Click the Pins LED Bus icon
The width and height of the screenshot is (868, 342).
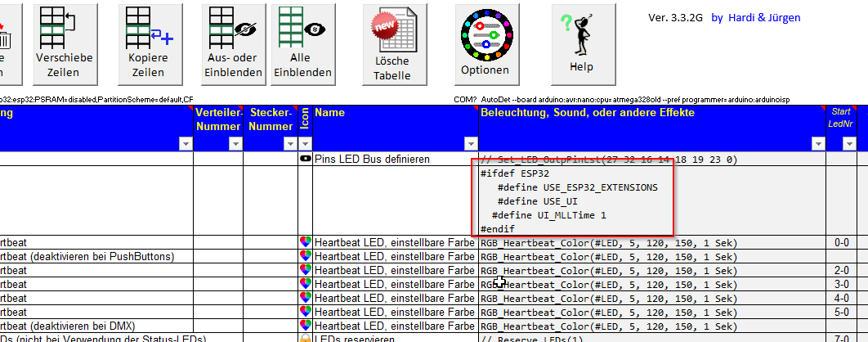[x=306, y=159]
